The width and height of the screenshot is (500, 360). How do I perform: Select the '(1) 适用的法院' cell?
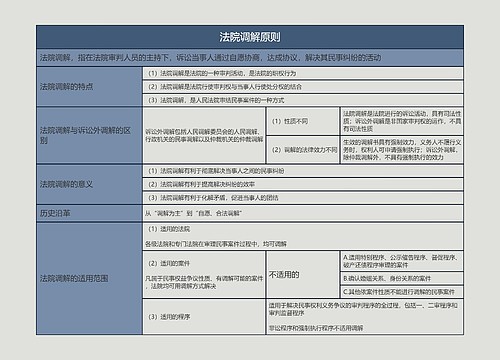[303, 236]
